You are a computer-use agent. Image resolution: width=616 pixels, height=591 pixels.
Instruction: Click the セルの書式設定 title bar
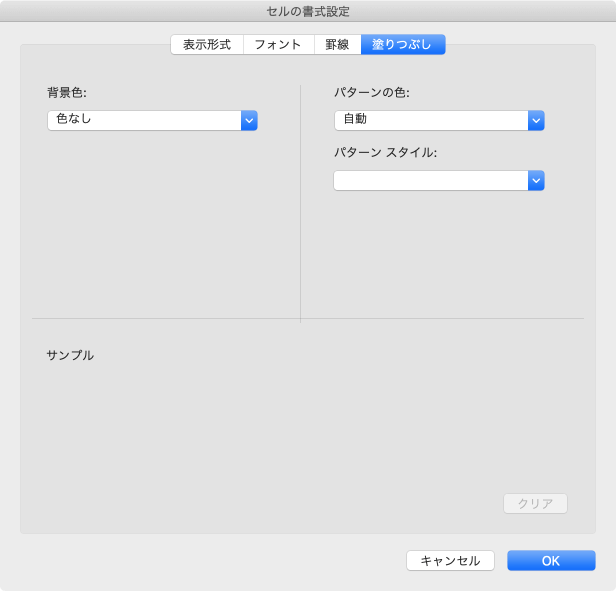(308, 12)
